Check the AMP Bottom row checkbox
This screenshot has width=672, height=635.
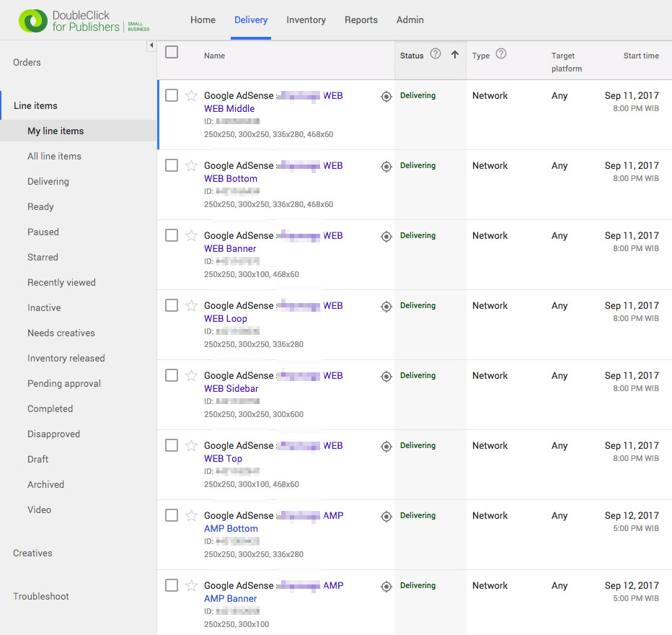point(172,515)
